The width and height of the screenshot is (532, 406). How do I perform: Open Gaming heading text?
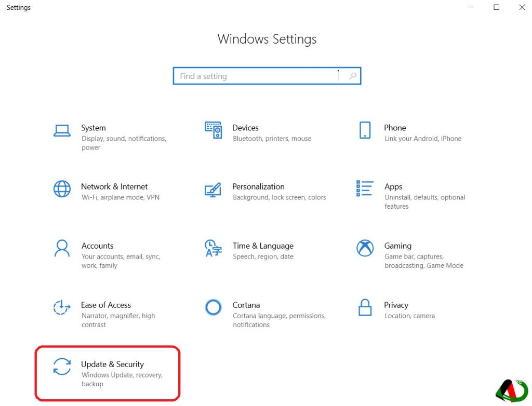coord(397,246)
